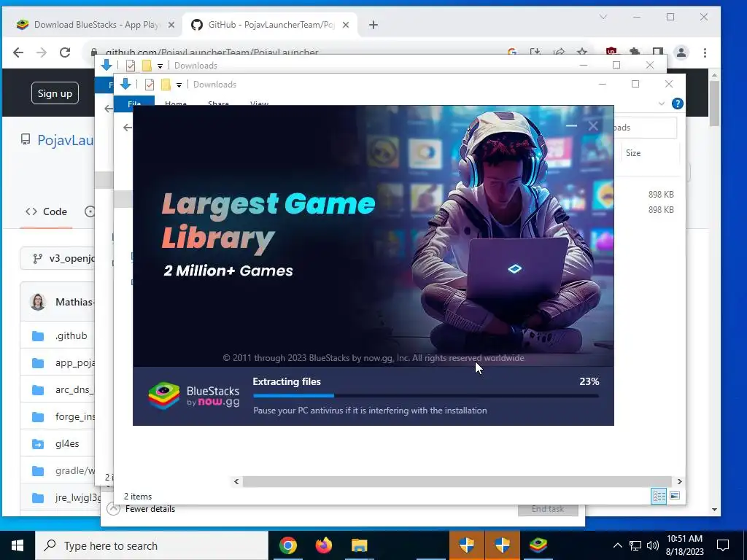
Task: Click the Chrome address bar URL
Action: coord(212,52)
